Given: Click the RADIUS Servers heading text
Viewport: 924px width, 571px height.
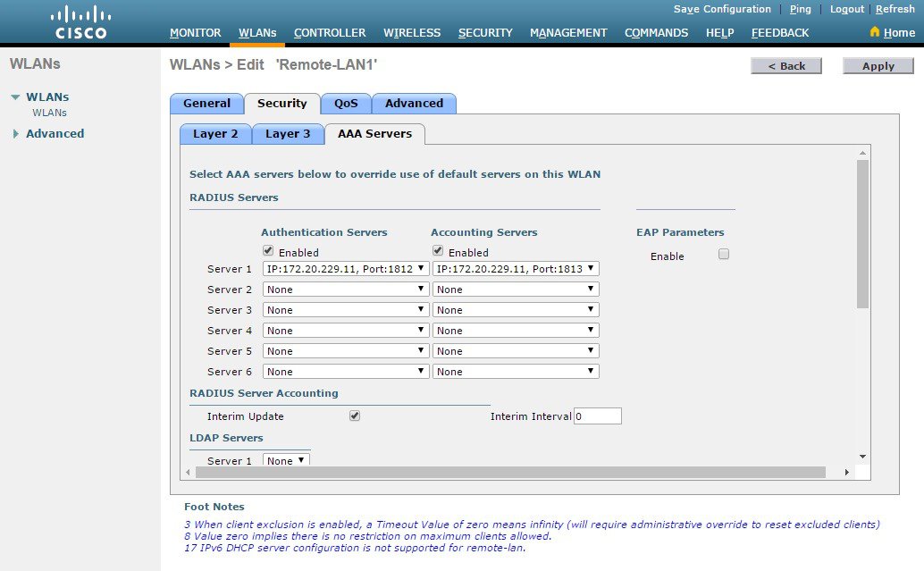Looking at the screenshot, I should pyautogui.click(x=234, y=197).
